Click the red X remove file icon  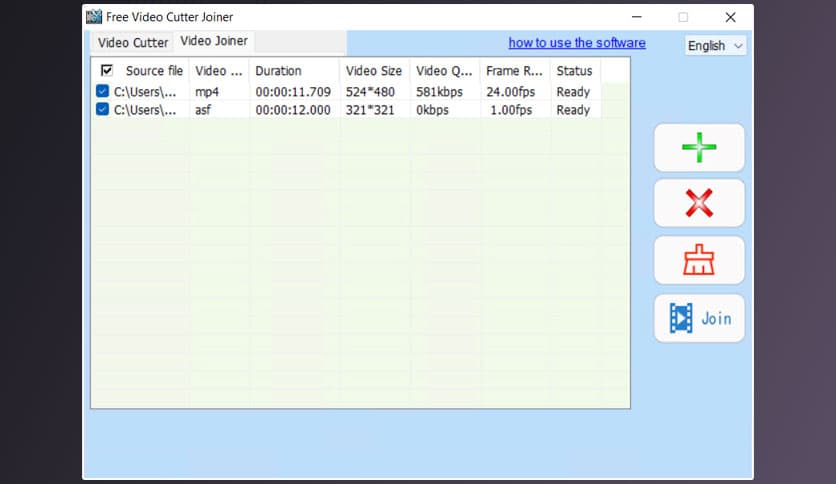click(x=699, y=204)
